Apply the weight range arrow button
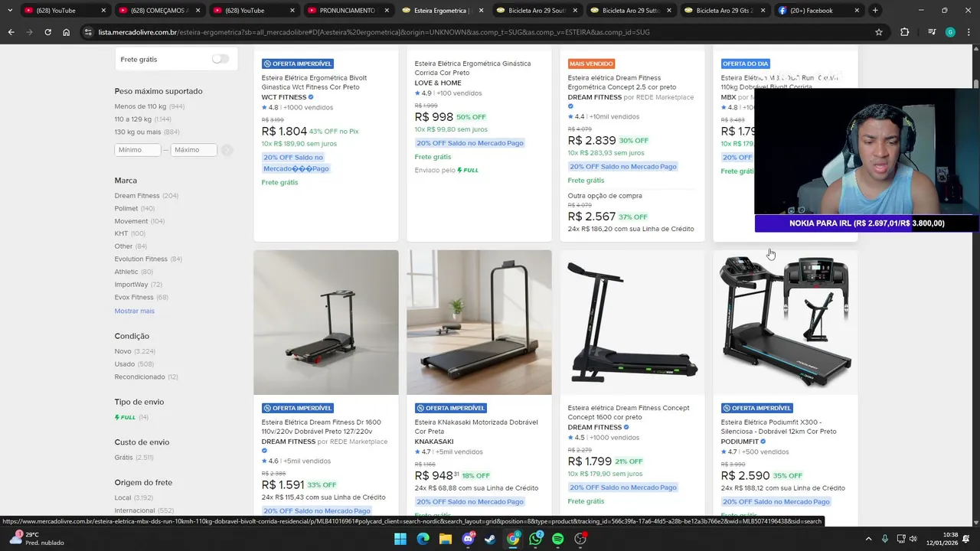Image resolution: width=980 pixels, height=551 pixels. click(x=227, y=150)
